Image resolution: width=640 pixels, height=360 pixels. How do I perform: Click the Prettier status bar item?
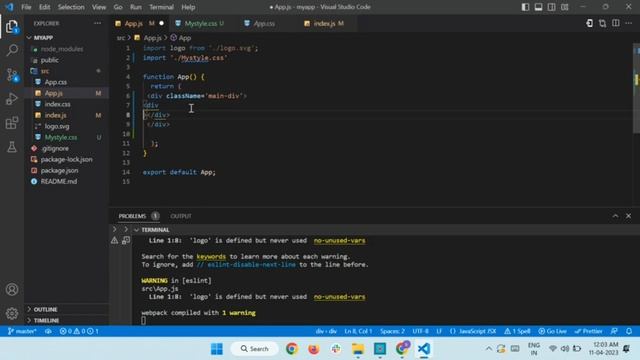pos(588,331)
